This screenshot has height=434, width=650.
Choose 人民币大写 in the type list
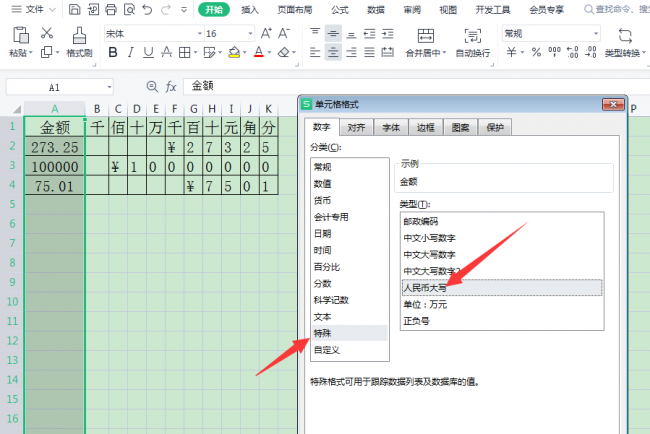click(x=502, y=288)
